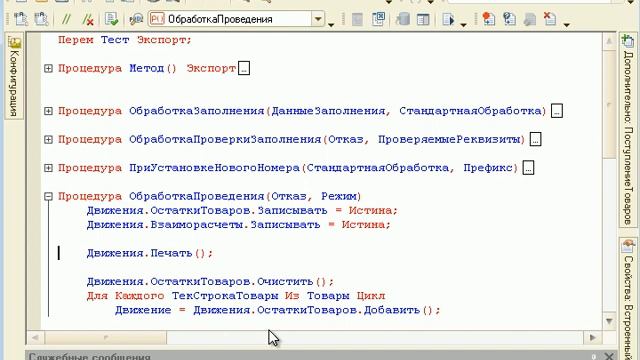
Task: Expand the Процедура Метод() block
Action: (x=48, y=68)
